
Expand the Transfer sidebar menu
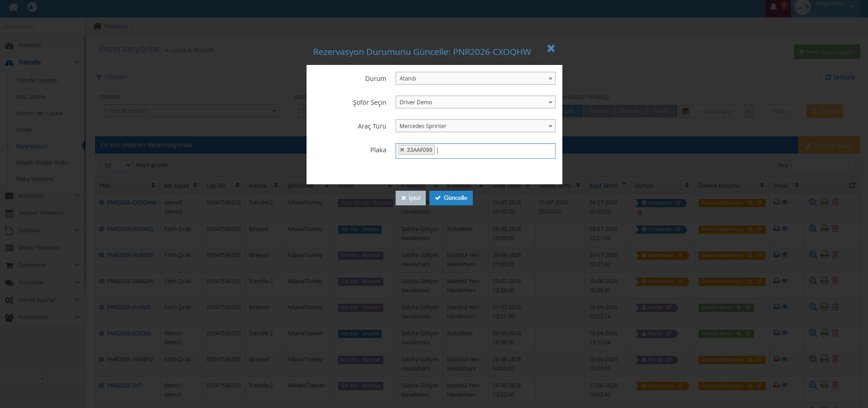[42, 63]
